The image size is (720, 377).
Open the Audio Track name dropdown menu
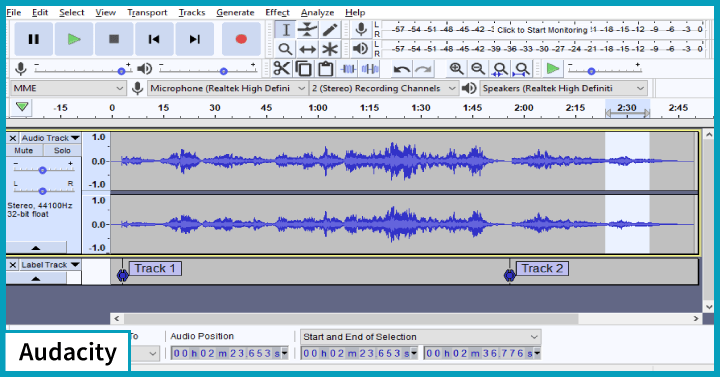(x=50, y=138)
